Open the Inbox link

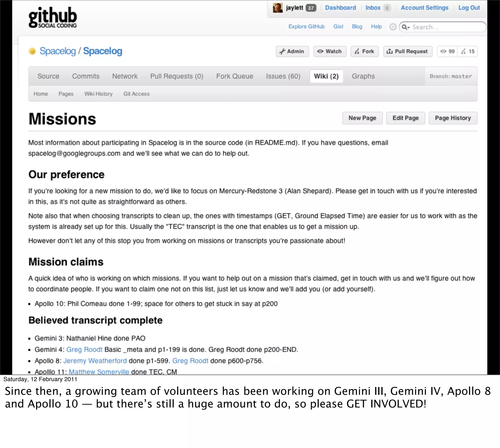(x=373, y=8)
